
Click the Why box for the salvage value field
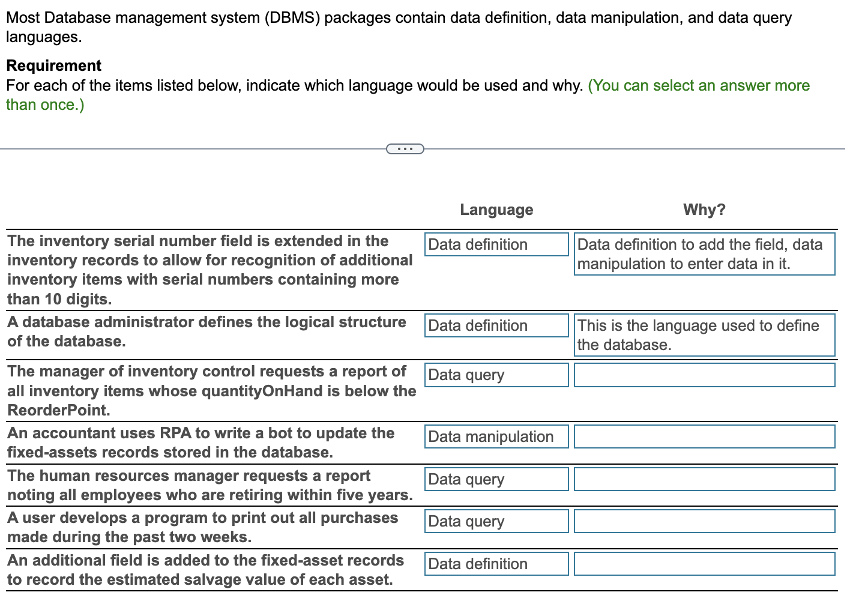click(x=704, y=563)
